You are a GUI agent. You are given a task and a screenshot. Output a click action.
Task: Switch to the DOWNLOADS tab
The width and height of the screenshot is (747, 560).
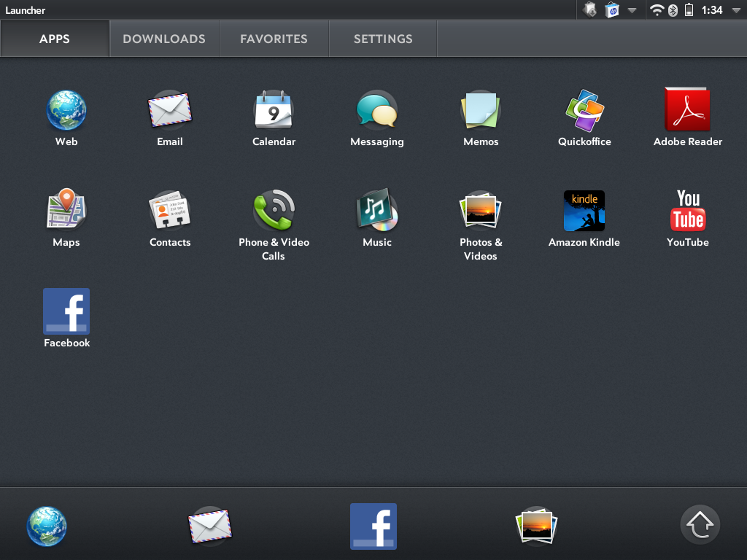(x=164, y=39)
